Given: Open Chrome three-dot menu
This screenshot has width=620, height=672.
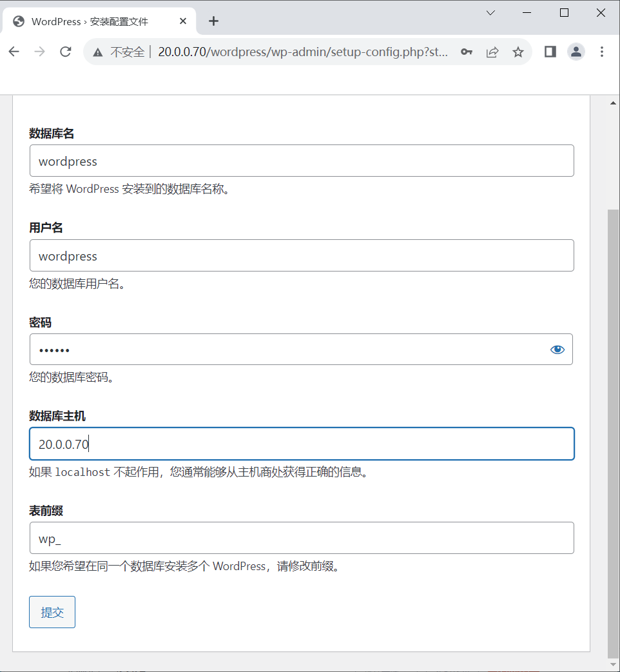Looking at the screenshot, I should point(601,52).
